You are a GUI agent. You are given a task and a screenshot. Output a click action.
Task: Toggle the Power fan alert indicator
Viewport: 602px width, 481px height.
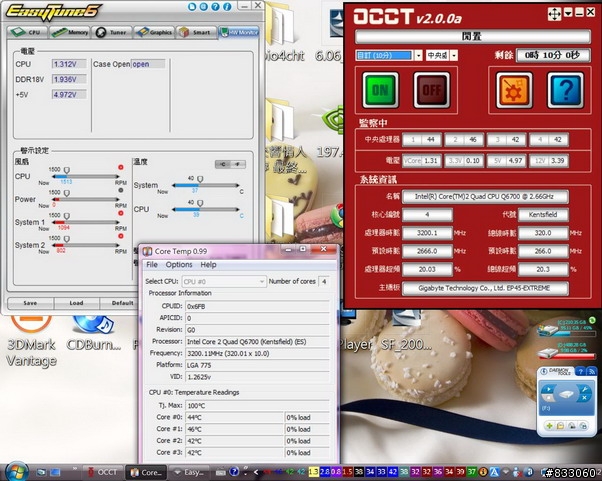coord(121,190)
